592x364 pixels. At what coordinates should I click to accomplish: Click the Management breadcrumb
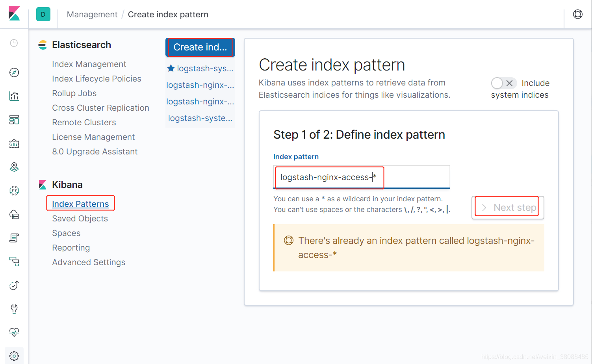[92, 15]
